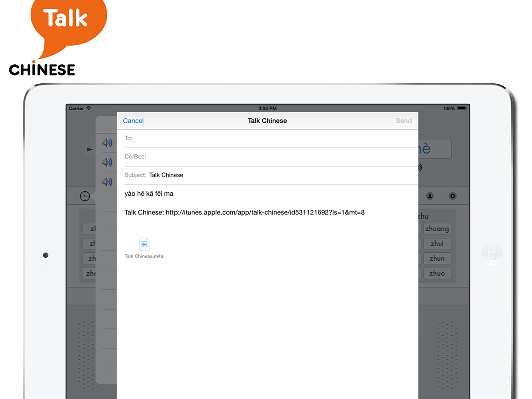532x399 pixels.
Task: Cancel the Talk Chinese email draft
Action: tap(133, 121)
